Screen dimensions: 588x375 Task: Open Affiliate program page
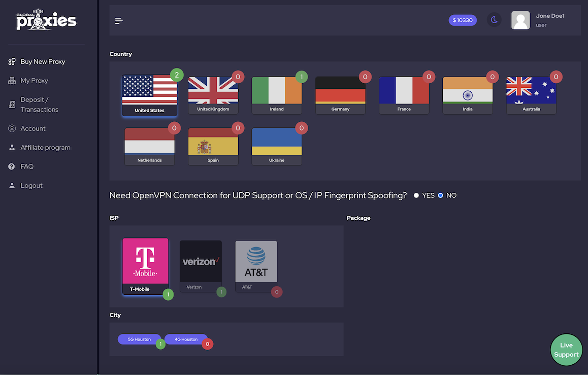click(x=45, y=148)
